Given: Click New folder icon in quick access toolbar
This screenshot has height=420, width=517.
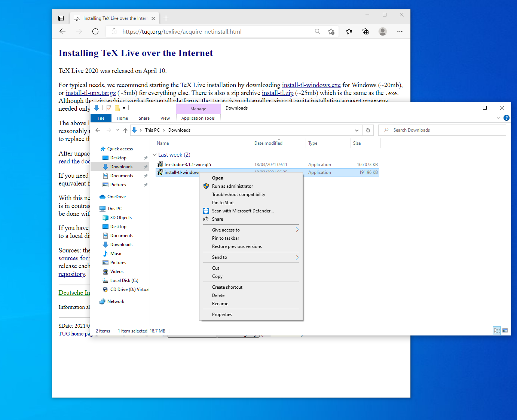Looking at the screenshot, I should (x=117, y=108).
